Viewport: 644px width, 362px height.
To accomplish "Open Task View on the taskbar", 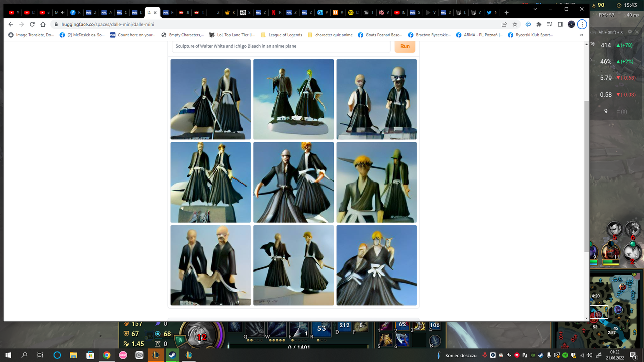I will click(40, 355).
